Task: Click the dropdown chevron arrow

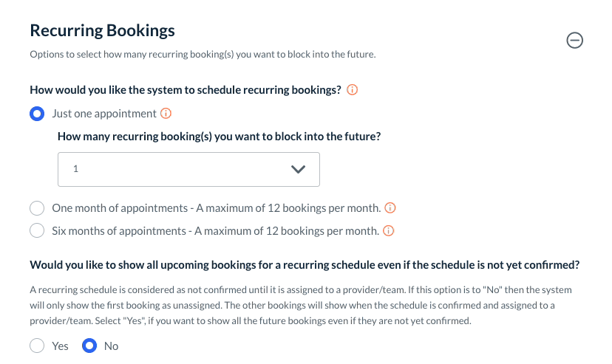Action: (298, 169)
